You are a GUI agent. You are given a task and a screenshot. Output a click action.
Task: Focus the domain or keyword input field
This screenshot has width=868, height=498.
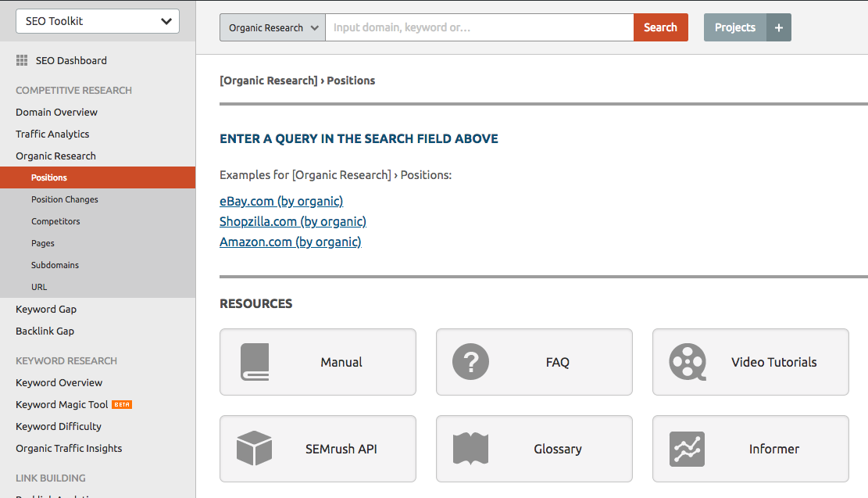coord(479,27)
